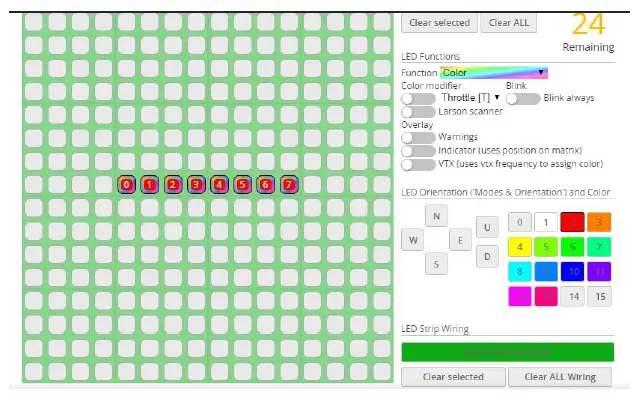The height and width of the screenshot is (404, 636).
Task: Pick the magenta color swatch 12
Action: coord(520,297)
